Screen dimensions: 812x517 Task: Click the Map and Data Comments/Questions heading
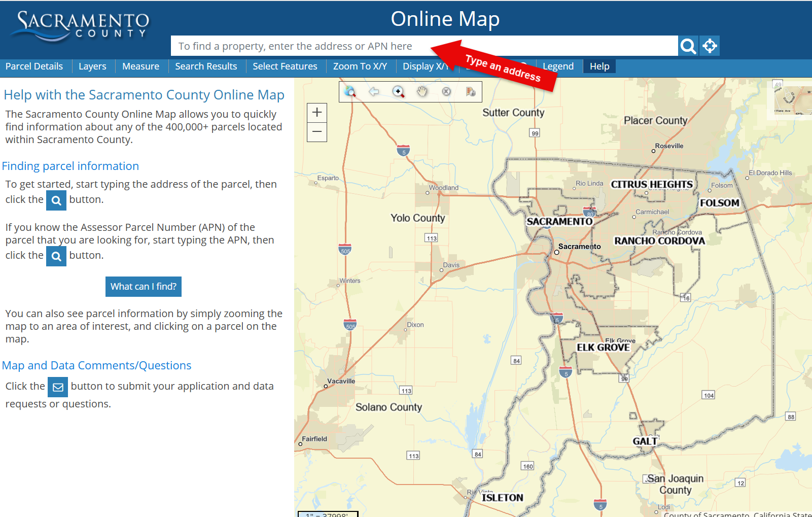97,365
